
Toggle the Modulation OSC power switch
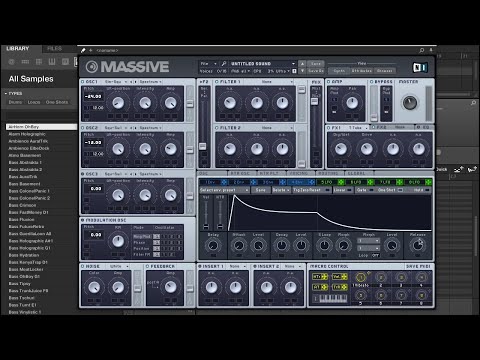coord(83,220)
